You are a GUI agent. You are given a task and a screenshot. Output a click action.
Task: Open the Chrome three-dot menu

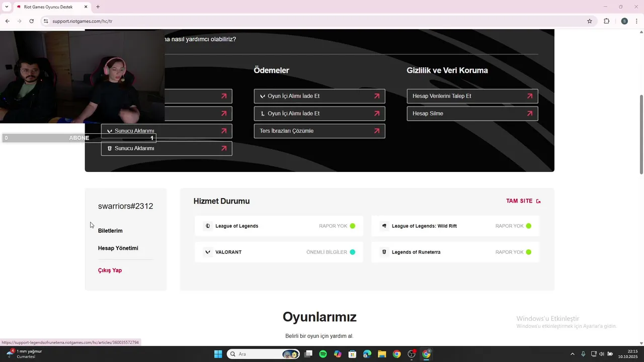pyautogui.click(x=637, y=21)
